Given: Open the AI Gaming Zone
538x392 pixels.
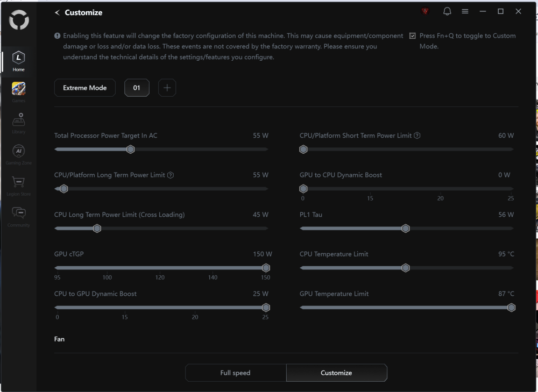Looking at the screenshot, I should (18, 152).
